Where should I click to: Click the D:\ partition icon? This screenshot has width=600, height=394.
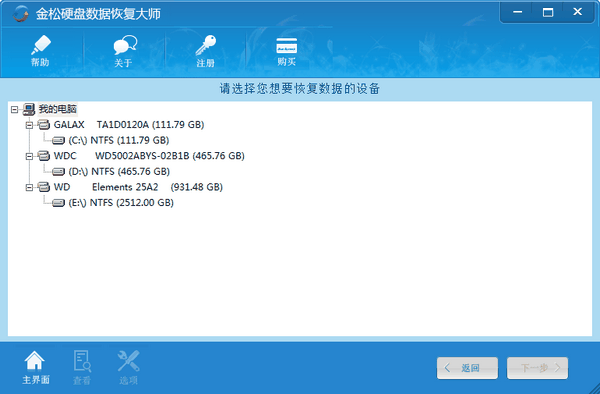58,172
